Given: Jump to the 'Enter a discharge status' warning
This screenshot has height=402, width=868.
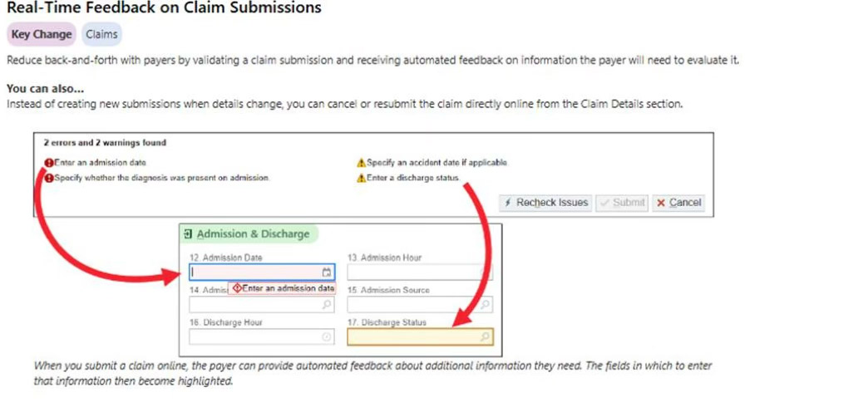Looking at the screenshot, I should click(412, 178).
